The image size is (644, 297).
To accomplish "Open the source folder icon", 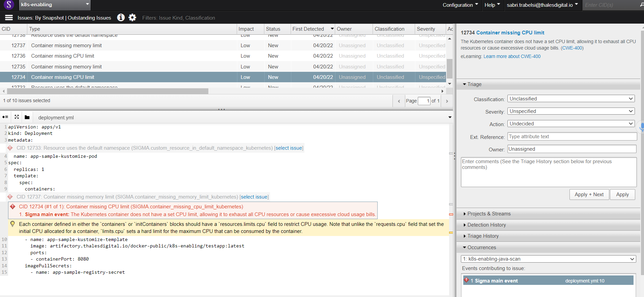I will click(x=27, y=117).
